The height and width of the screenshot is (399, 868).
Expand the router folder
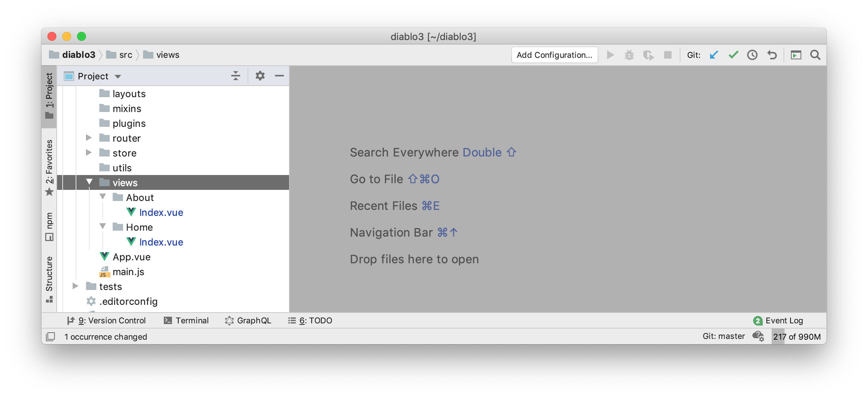tap(89, 138)
